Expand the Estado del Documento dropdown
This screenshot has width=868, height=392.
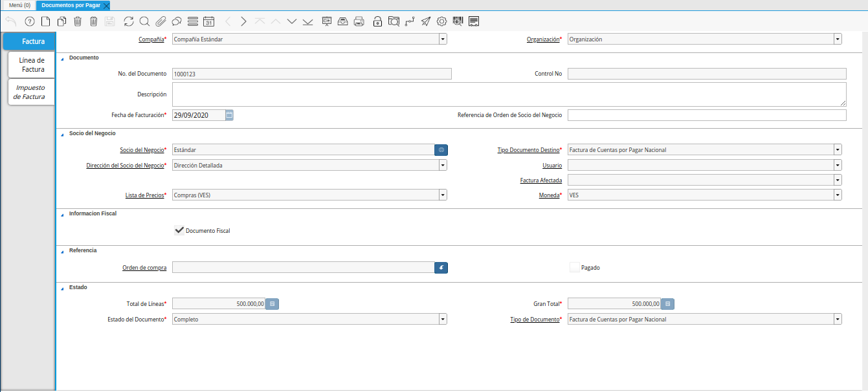(x=443, y=319)
